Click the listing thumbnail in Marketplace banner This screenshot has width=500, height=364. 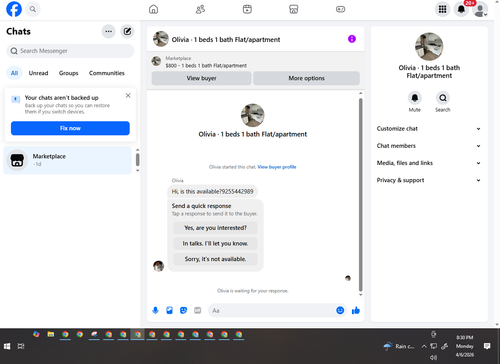[156, 61]
